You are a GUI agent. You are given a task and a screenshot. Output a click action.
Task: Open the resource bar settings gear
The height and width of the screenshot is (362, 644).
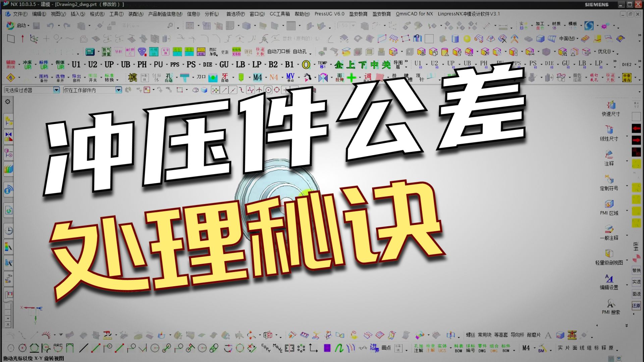pos(8,102)
